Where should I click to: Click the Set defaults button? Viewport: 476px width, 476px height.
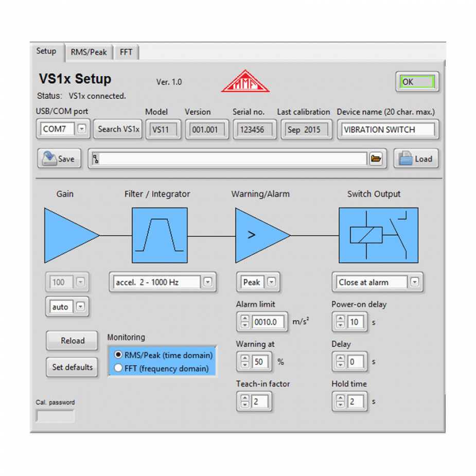(72, 367)
